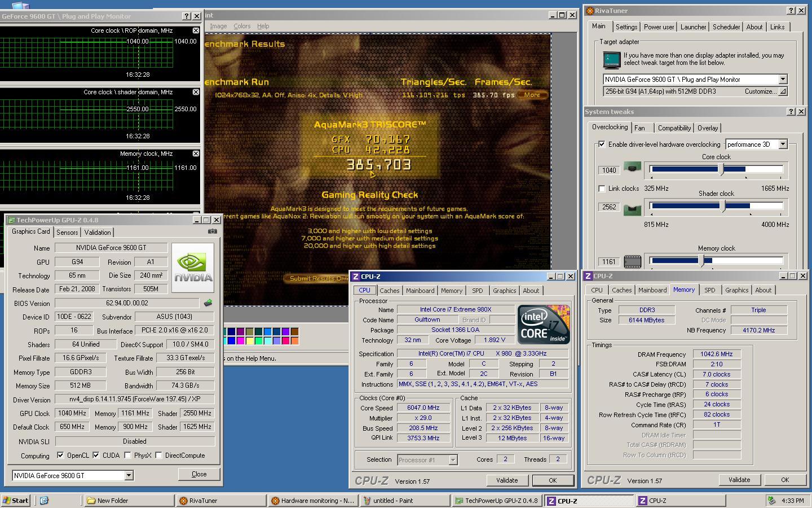Open the Scheduler tab in RivaTuner
This screenshot has height=508, width=812.
coord(726,27)
